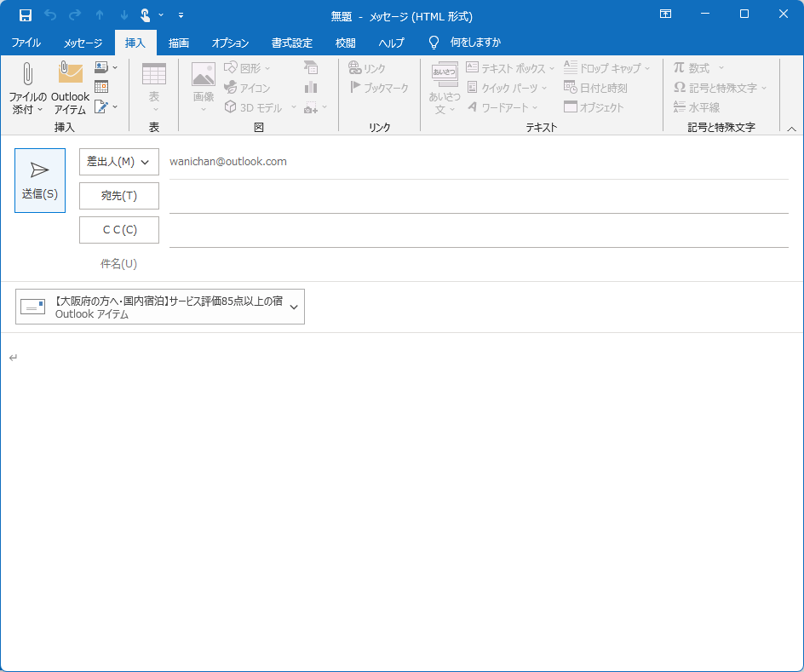The width and height of the screenshot is (804, 672).
Task: Click the 件名 subject field
Action: pos(479,264)
